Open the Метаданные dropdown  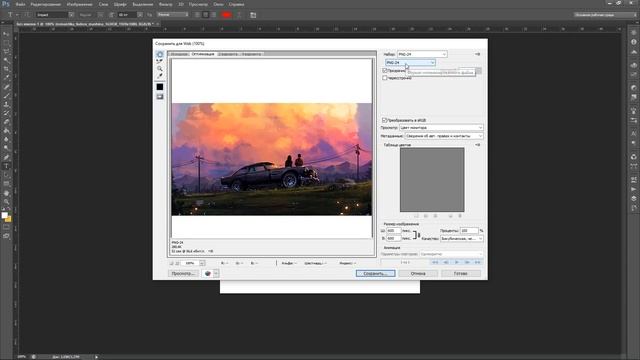pos(444,136)
